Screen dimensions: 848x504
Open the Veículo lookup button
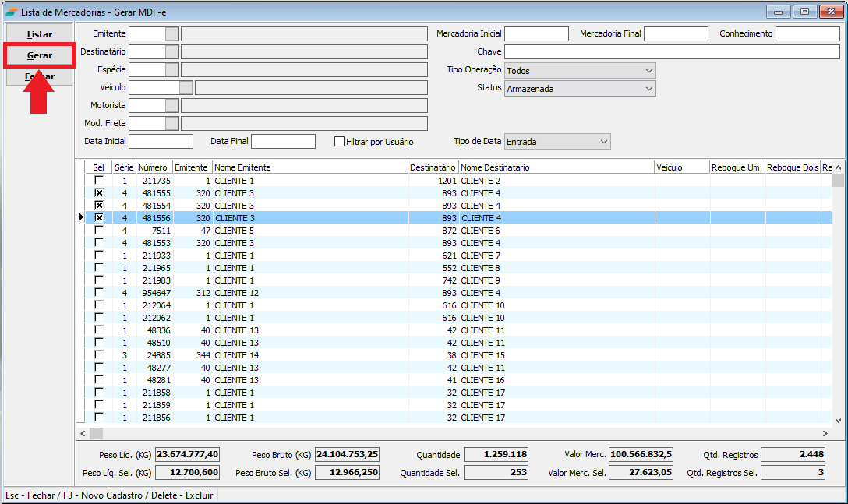tap(186, 88)
